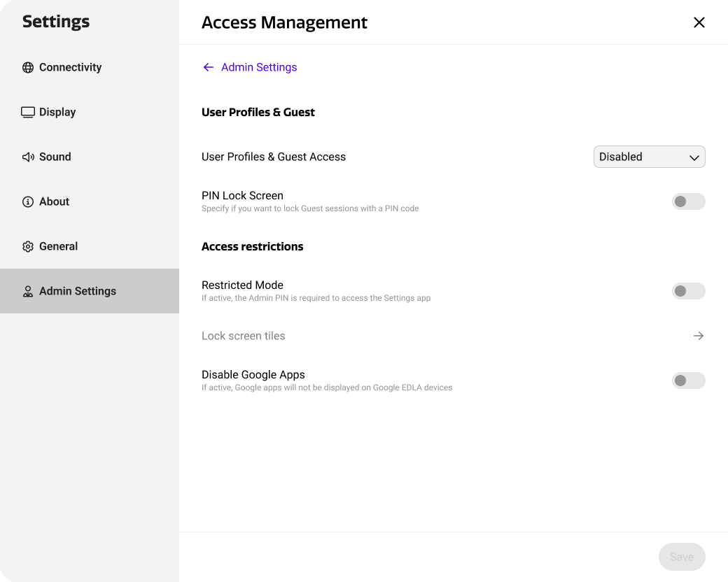Screen dimensions: 728x582
Task: Click the gear icon beside General
Action: pyautogui.click(x=28, y=247)
